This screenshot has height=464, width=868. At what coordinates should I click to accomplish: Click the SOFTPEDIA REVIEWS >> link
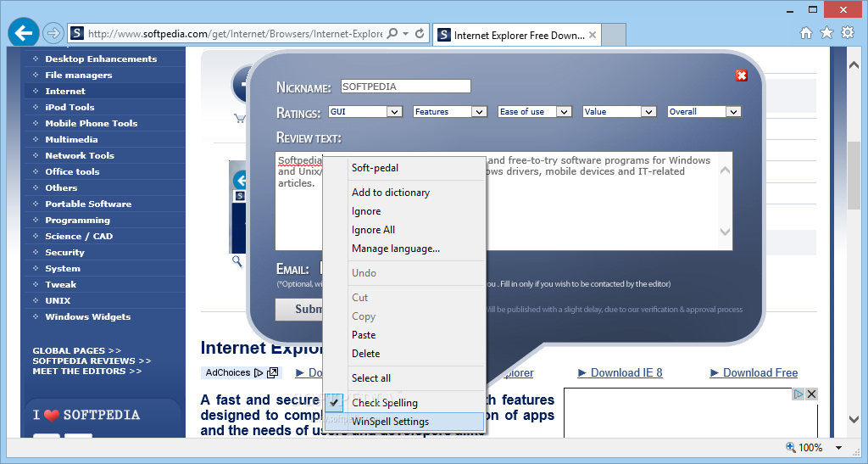92,361
